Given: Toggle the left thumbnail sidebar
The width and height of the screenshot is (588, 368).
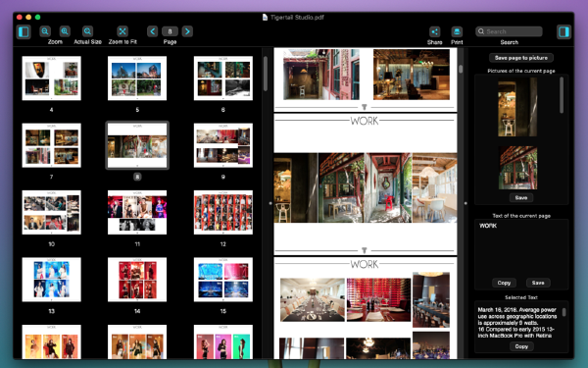Looking at the screenshot, I should [24, 32].
